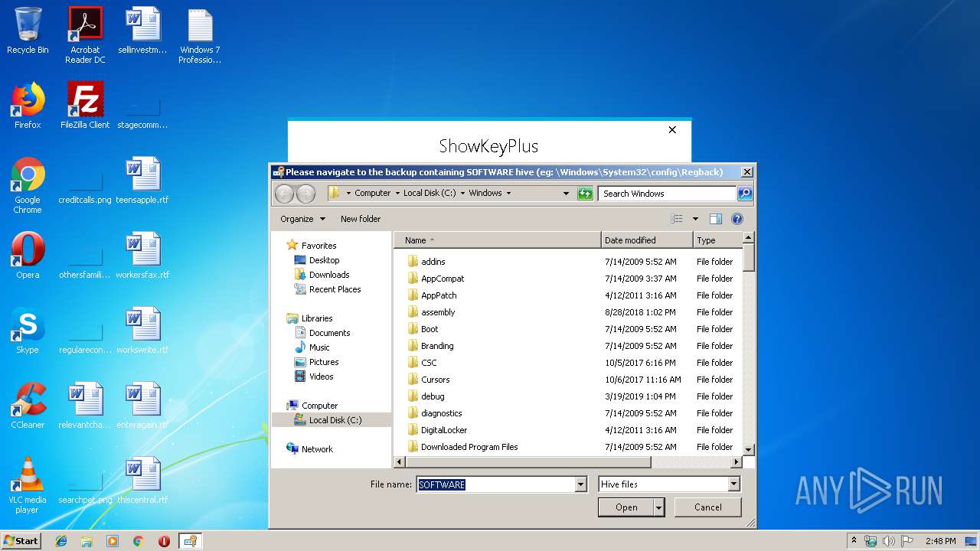Sort by Date modified column header
Viewport: 980px width, 551px height.
coord(647,240)
